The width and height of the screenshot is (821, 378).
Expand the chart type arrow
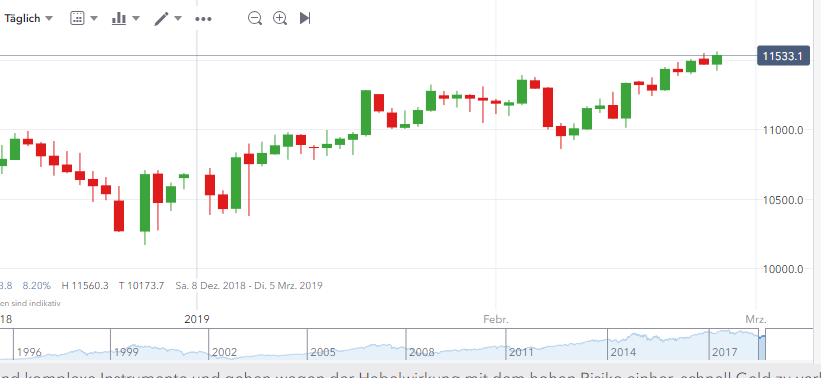coord(136,18)
